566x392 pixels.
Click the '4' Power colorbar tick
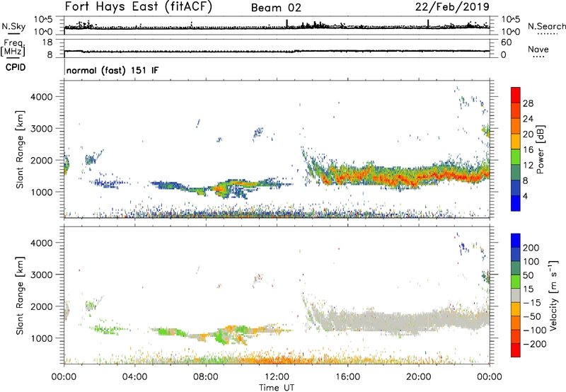[x=525, y=196]
